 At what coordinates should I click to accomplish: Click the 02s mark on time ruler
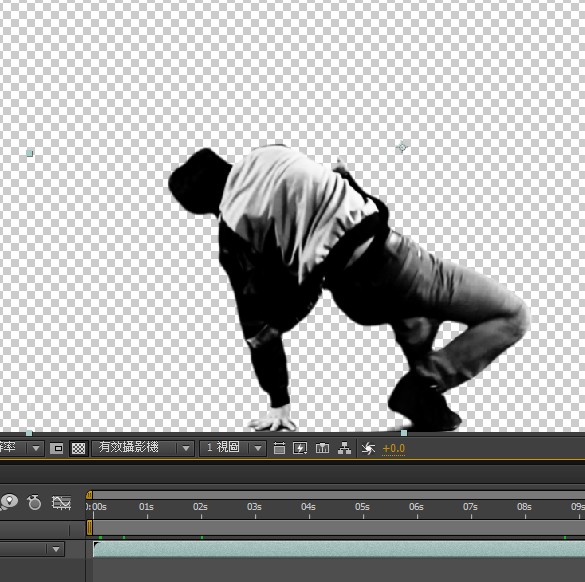pos(200,507)
